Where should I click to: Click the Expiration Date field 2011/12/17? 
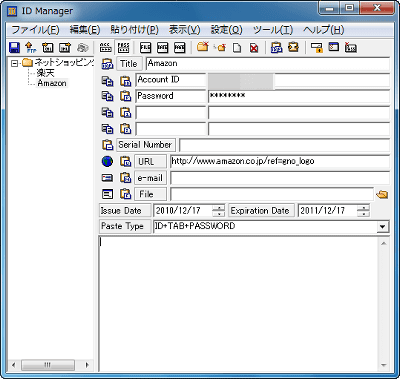click(327, 211)
